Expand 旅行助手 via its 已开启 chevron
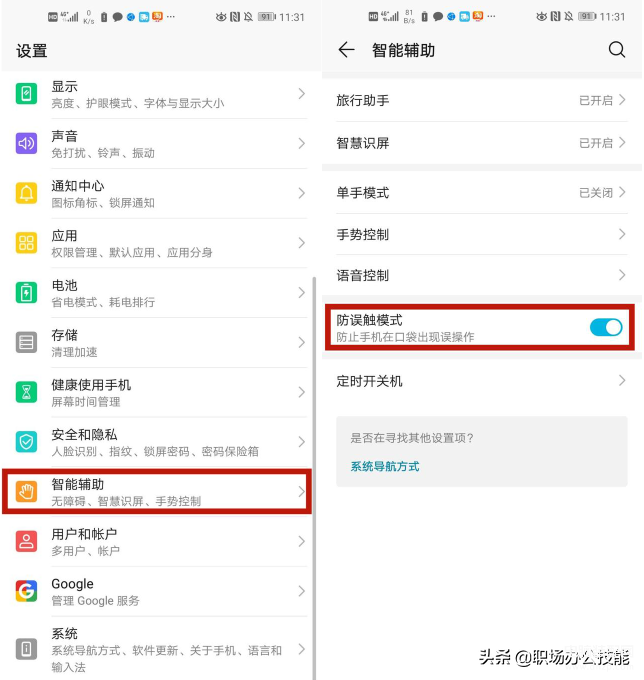644x680 pixels. pos(622,100)
